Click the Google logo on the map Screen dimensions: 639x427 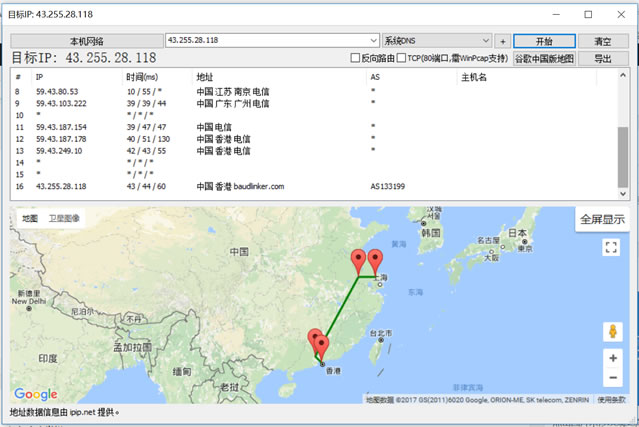point(36,394)
